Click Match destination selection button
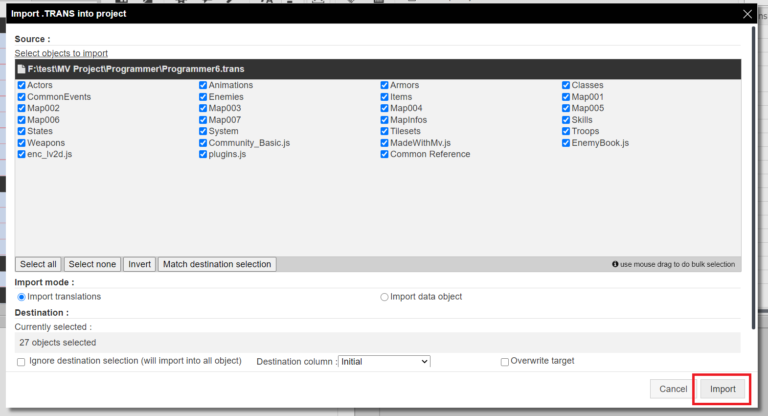Screen dimensions: 768x416 (x=216, y=264)
